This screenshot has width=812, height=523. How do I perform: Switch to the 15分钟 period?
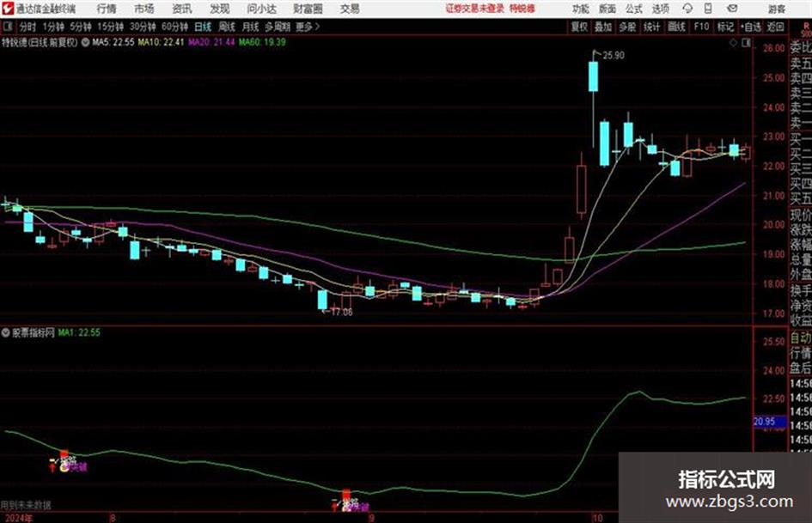coord(110,27)
